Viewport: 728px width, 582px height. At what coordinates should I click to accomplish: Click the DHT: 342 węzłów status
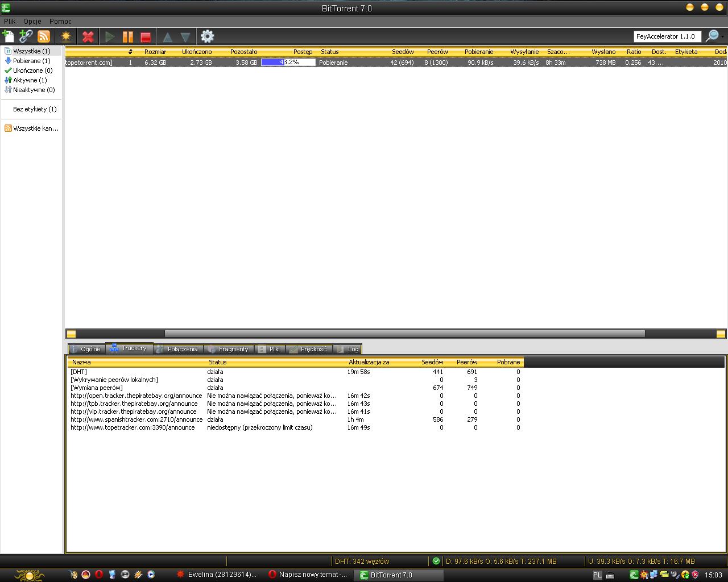coord(362,562)
